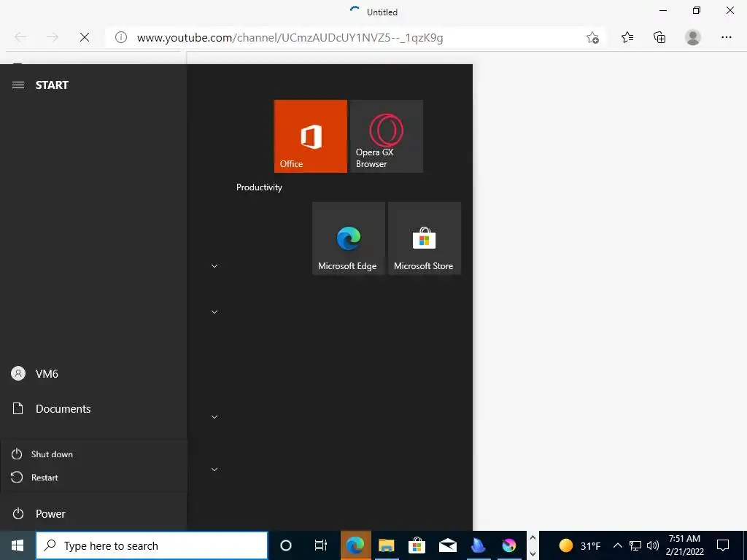This screenshot has height=560, width=747.
Task: Open the Edge profile avatar
Action: click(x=693, y=37)
